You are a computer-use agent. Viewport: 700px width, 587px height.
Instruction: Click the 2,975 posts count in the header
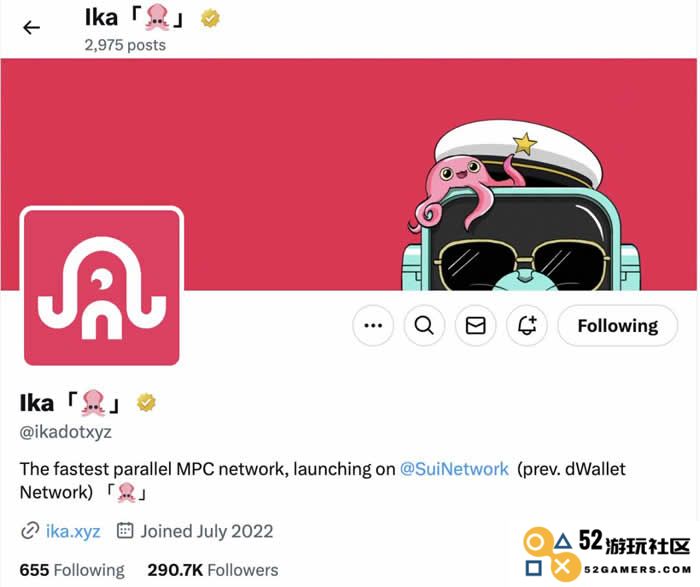pos(125,45)
